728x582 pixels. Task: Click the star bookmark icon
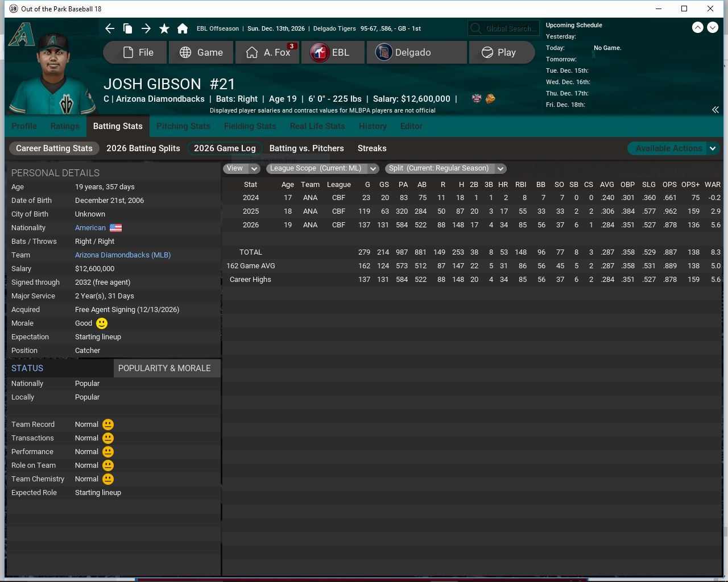click(x=164, y=28)
